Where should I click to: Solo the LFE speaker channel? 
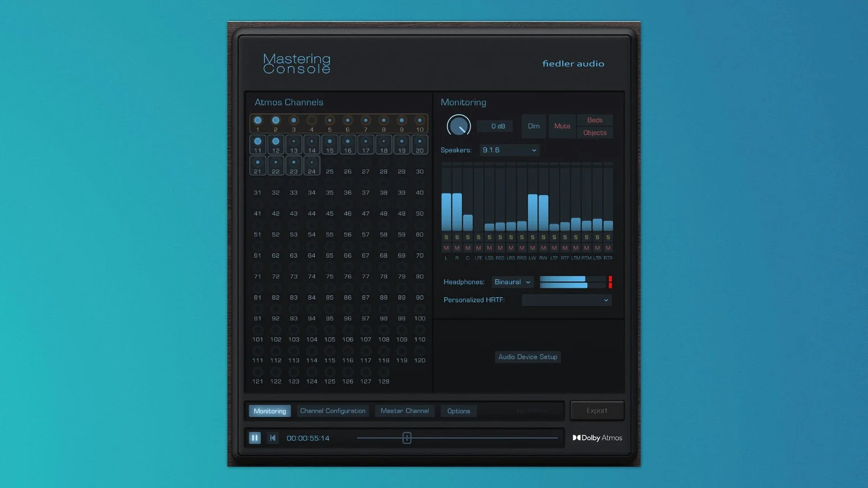[x=478, y=237]
